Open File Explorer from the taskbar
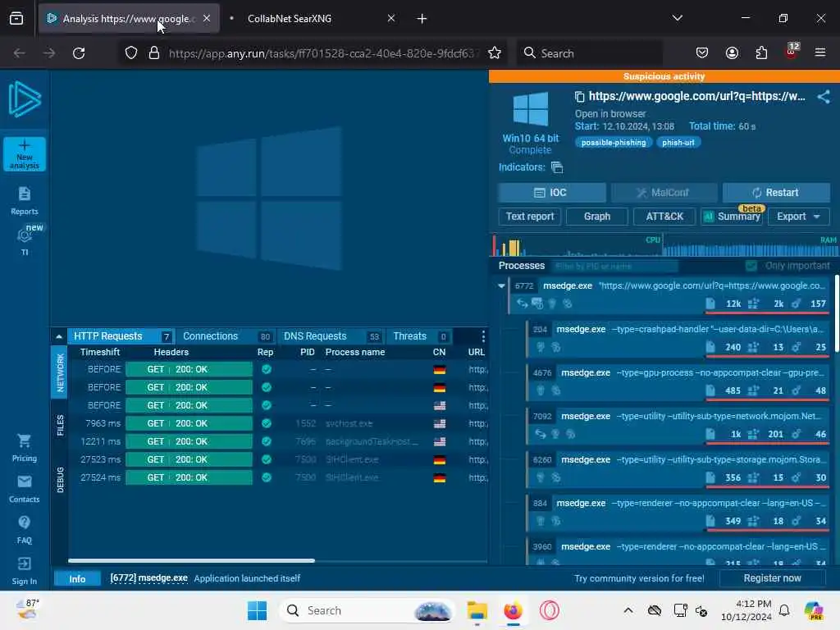The height and width of the screenshot is (630, 840). (477, 610)
